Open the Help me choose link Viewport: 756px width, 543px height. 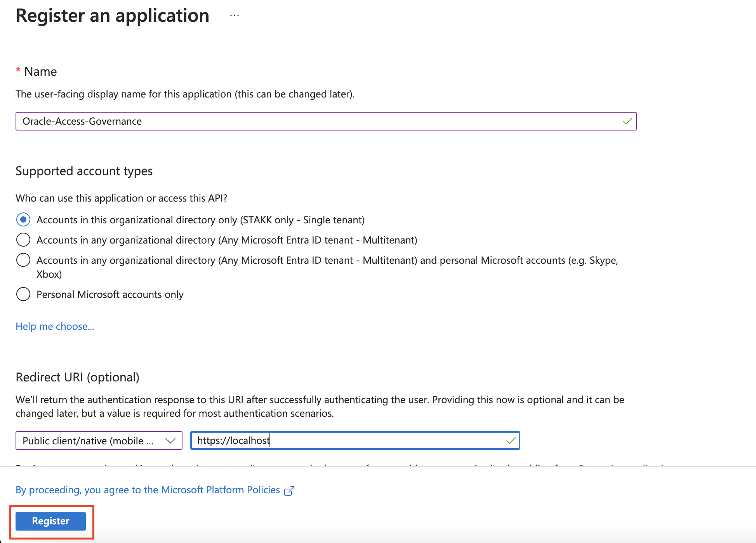(x=55, y=326)
